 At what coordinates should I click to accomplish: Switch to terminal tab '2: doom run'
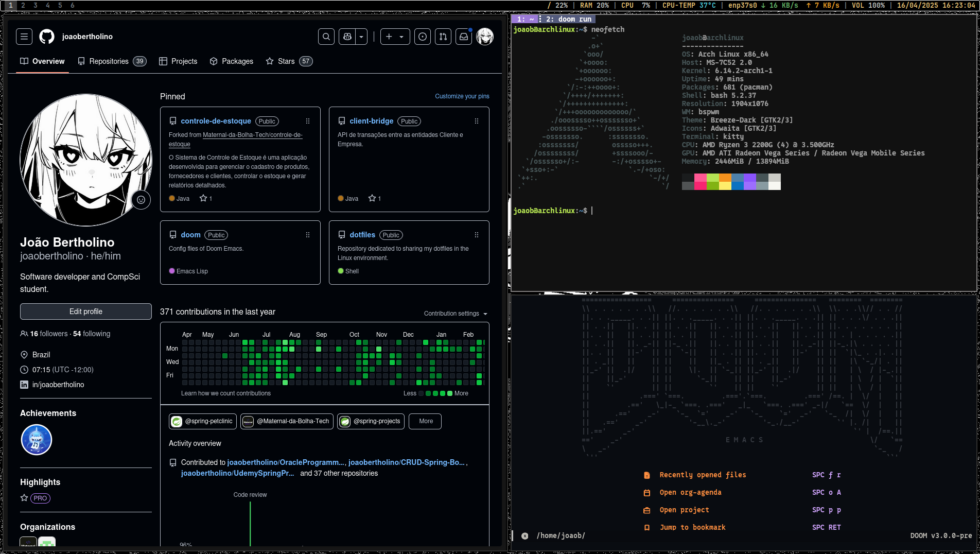(x=568, y=19)
